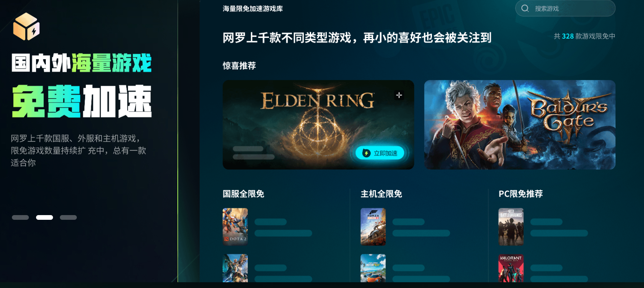The image size is (644, 288).
Task: Open The Crew Motorfest cover
Action: (x=373, y=268)
